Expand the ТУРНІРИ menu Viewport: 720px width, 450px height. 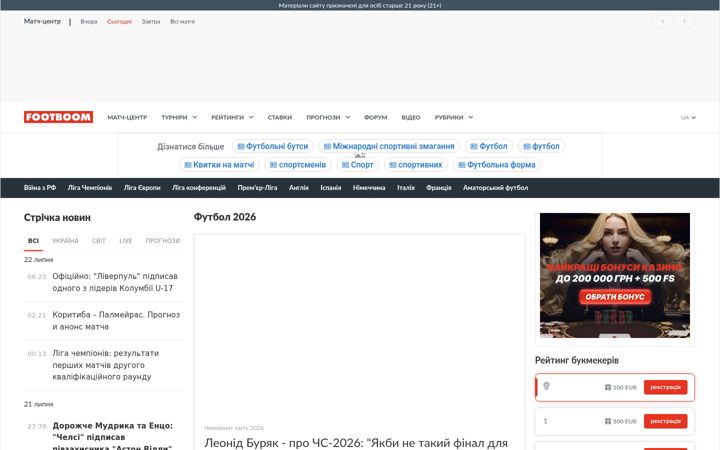[x=179, y=118]
